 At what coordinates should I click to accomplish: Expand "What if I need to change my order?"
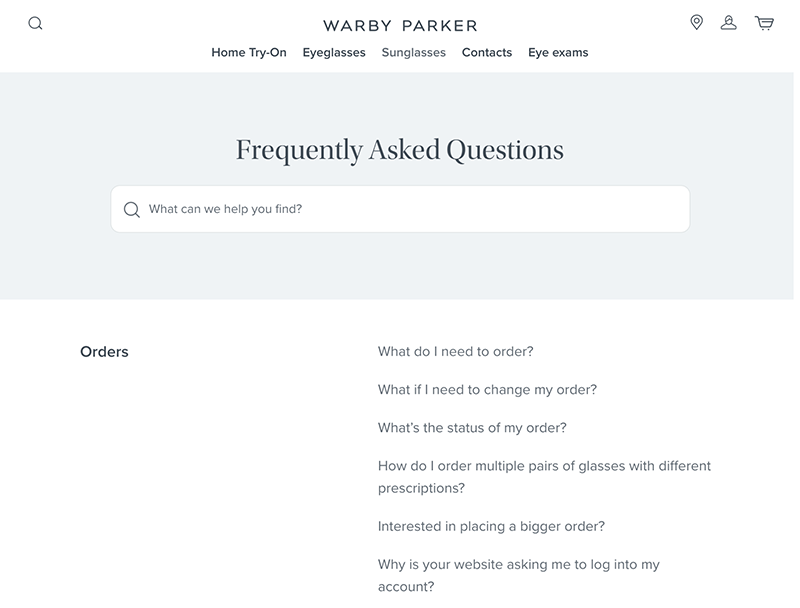tap(487, 390)
